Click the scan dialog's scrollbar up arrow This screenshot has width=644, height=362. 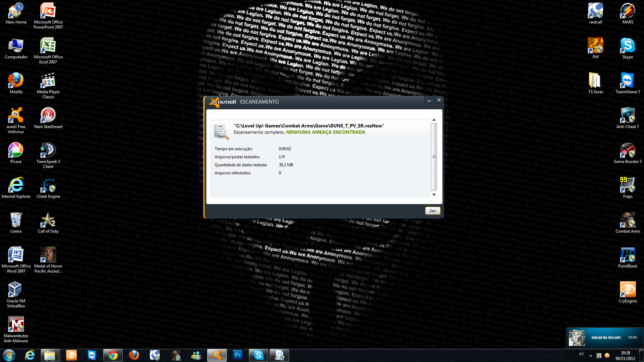tap(434, 120)
